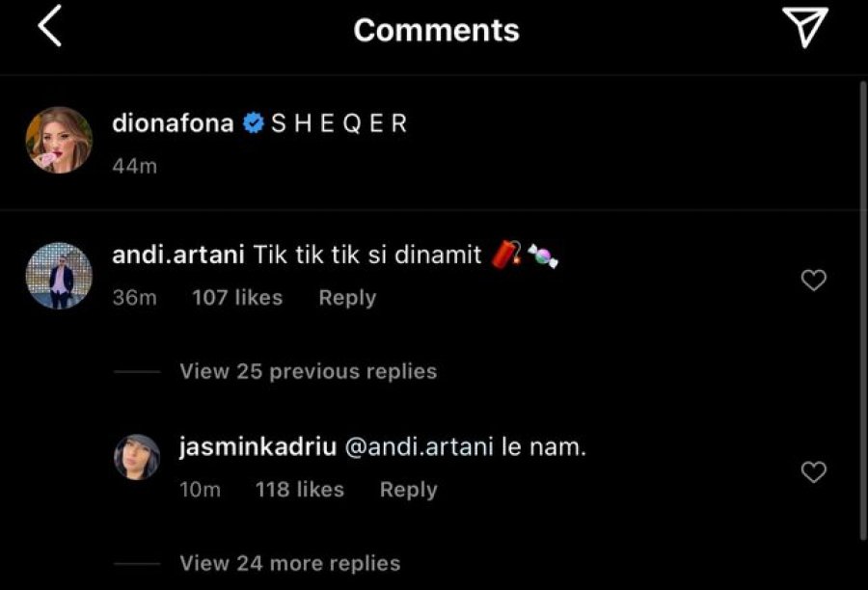
Task: Expand View 24 more replies
Action: (290, 563)
